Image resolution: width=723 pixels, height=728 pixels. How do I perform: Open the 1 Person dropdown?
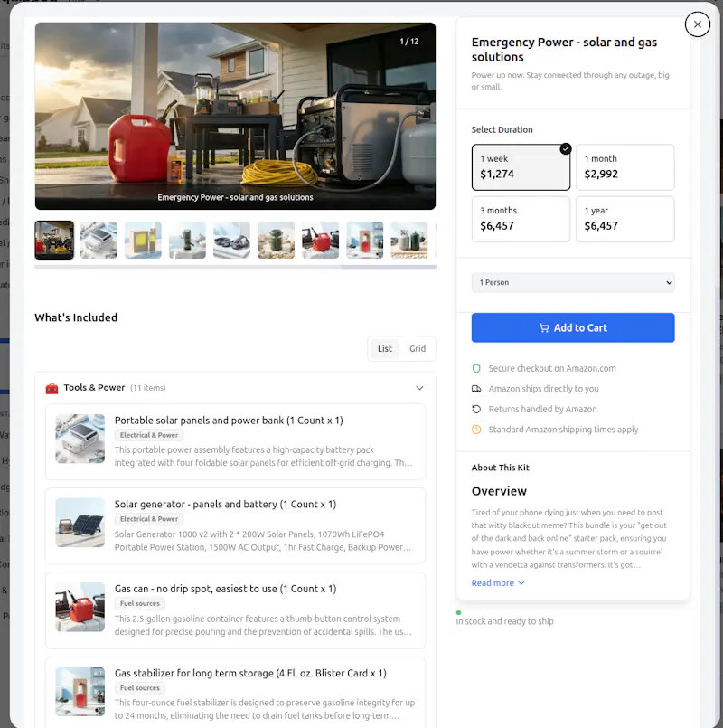[x=573, y=282]
